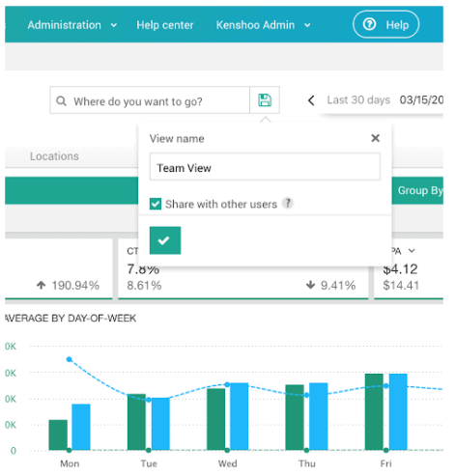Confirm saving view with checkmark button
The image size is (456, 476).
click(x=165, y=240)
